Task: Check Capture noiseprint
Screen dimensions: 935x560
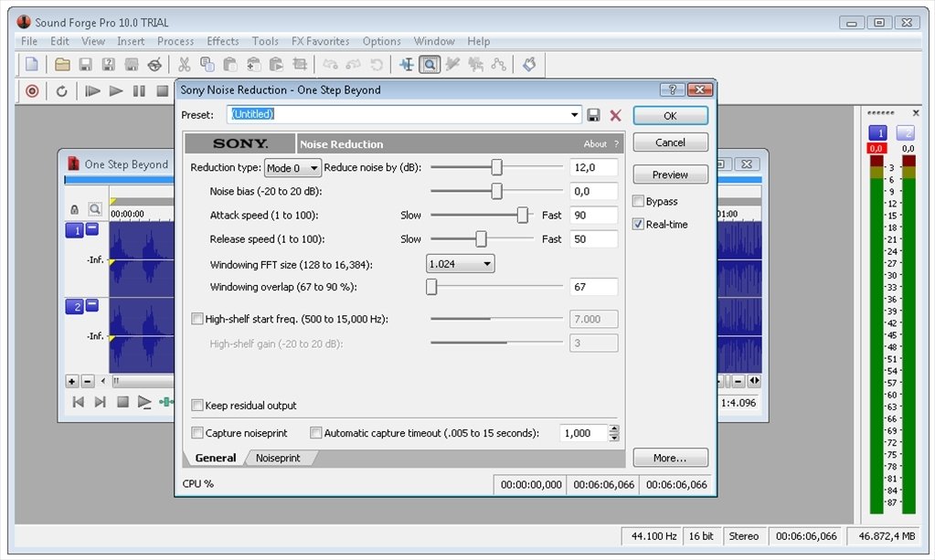Action: click(x=197, y=432)
